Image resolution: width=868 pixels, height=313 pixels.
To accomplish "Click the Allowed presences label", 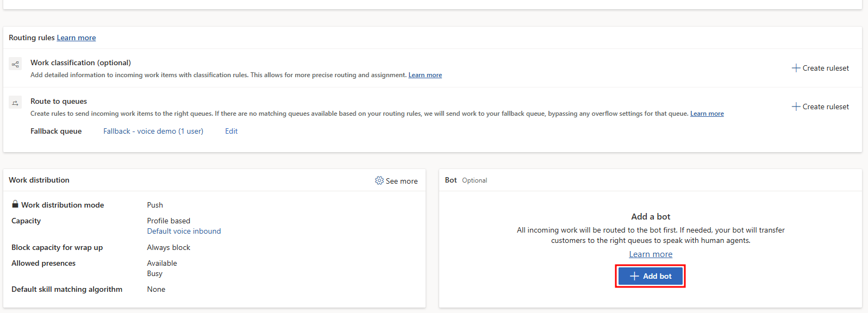I will tap(43, 263).
